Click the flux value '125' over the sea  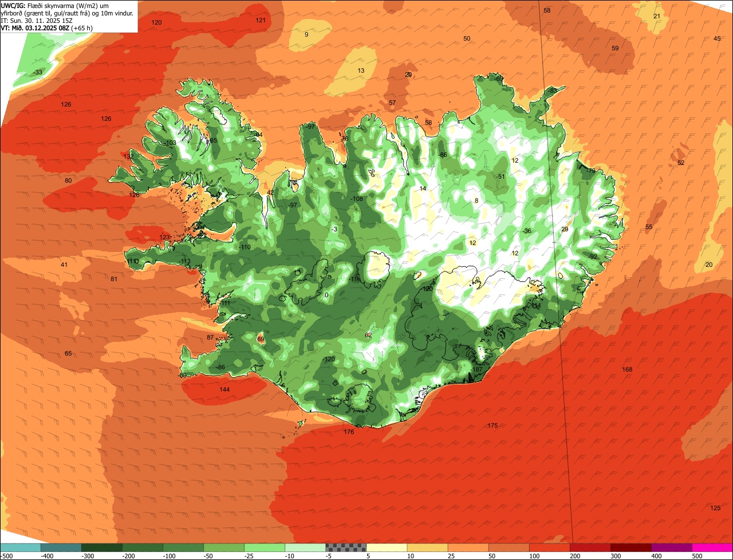[x=715, y=508]
